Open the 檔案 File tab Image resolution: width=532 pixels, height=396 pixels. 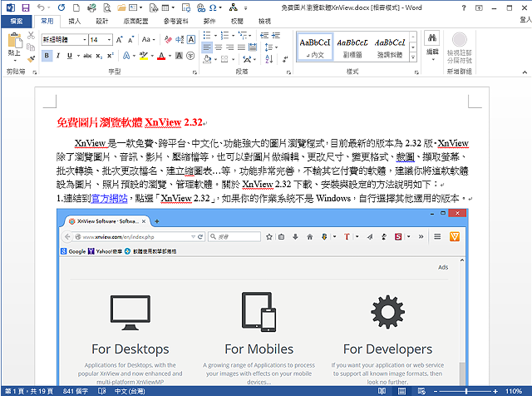[x=17, y=21]
